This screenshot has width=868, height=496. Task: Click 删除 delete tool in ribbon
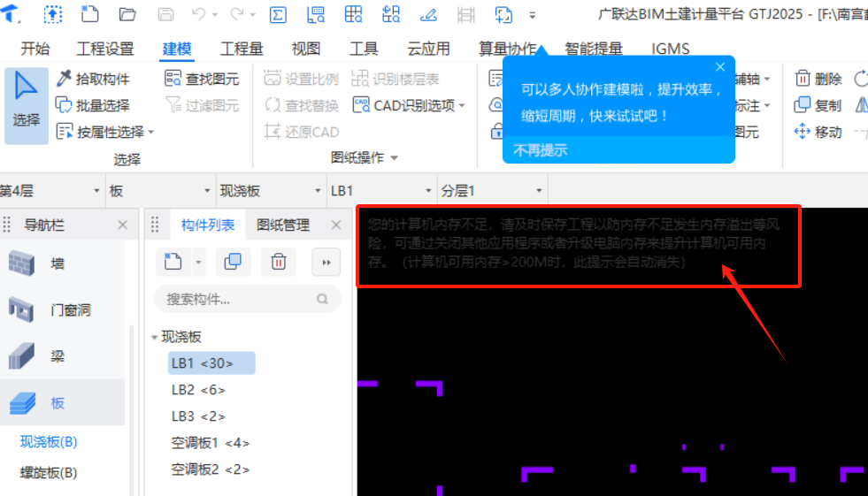click(x=818, y=79)
